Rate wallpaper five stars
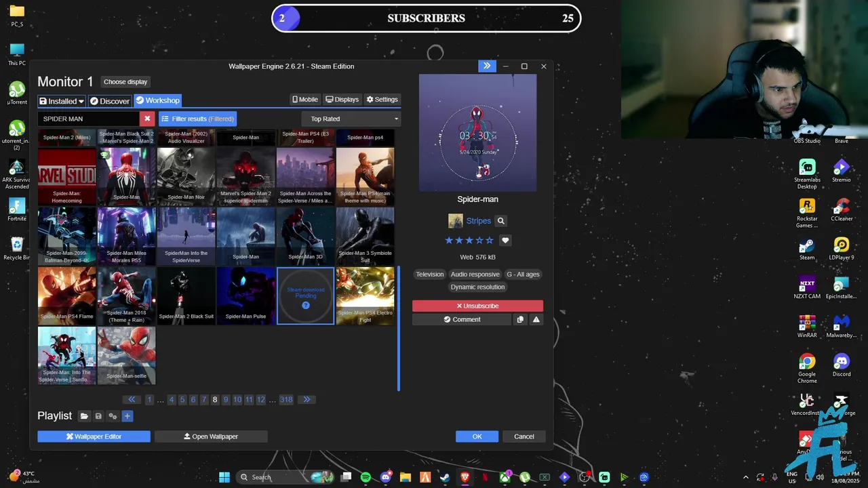This screenshot has width=868, height=488. point(490,241)
